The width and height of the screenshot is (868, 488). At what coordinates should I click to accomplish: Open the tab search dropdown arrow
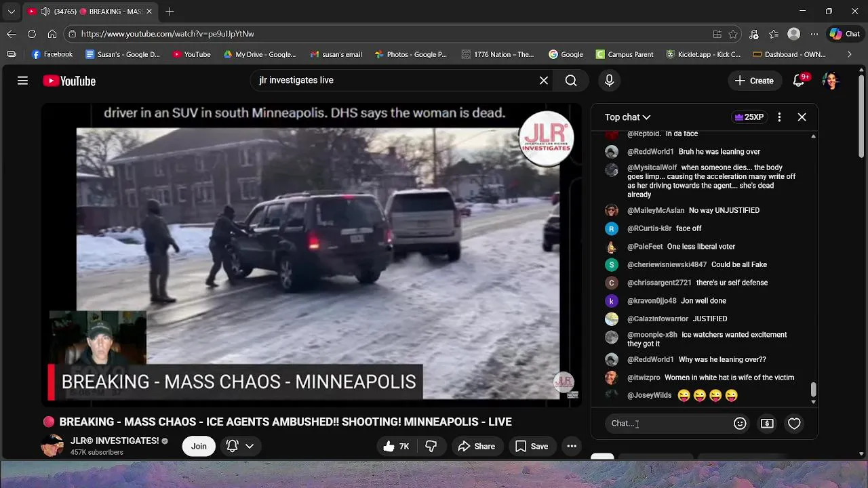click(x=11, y=12)
